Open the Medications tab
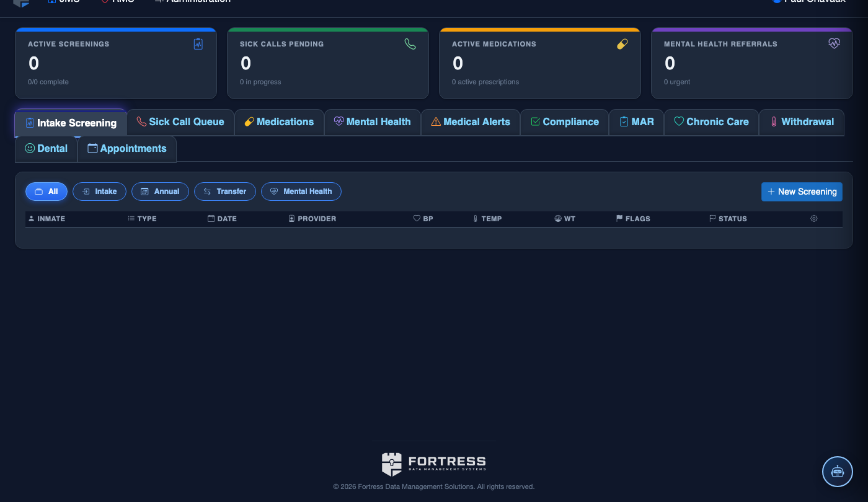The image size is (868, 502). (279, 122)
